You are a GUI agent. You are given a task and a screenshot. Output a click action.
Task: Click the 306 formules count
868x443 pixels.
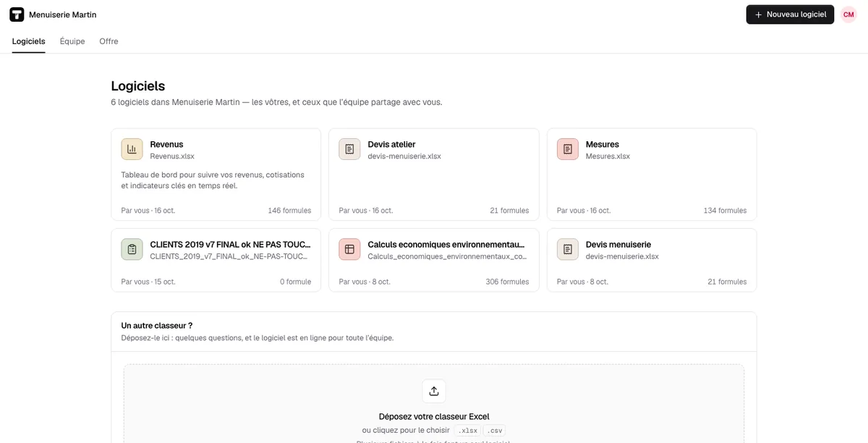pos(507,282)
